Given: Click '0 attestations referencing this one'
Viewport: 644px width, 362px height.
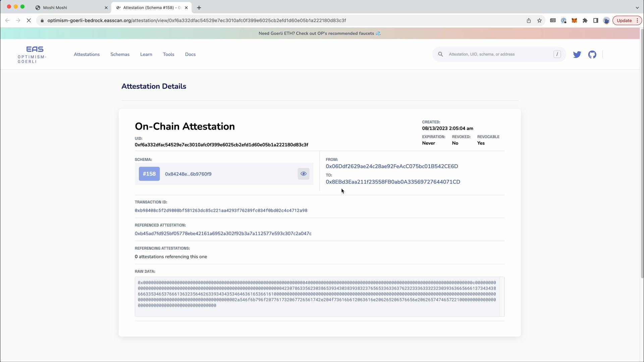Looking at the screenshot, I should click(171, 257).
